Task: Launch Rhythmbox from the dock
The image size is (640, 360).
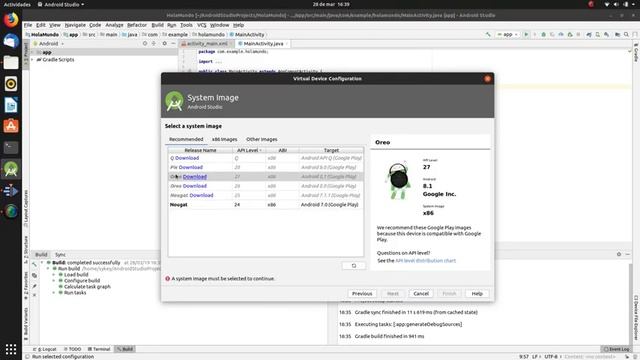Action: tap(11, 84)
